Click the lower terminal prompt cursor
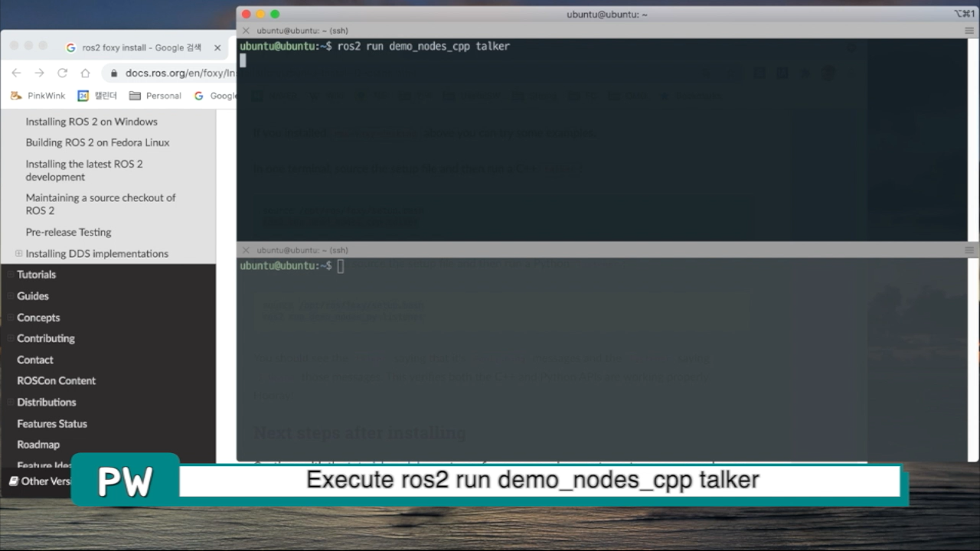The width and height of the screenshot is (980, 551). pyautogui.click(x=341, y=266)
